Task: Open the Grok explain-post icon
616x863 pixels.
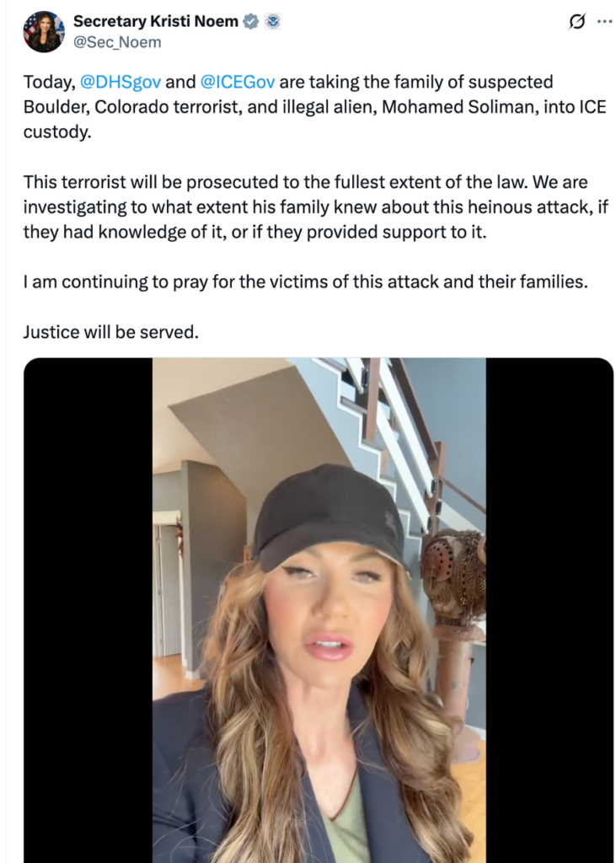Action: [x=577, y=21]
